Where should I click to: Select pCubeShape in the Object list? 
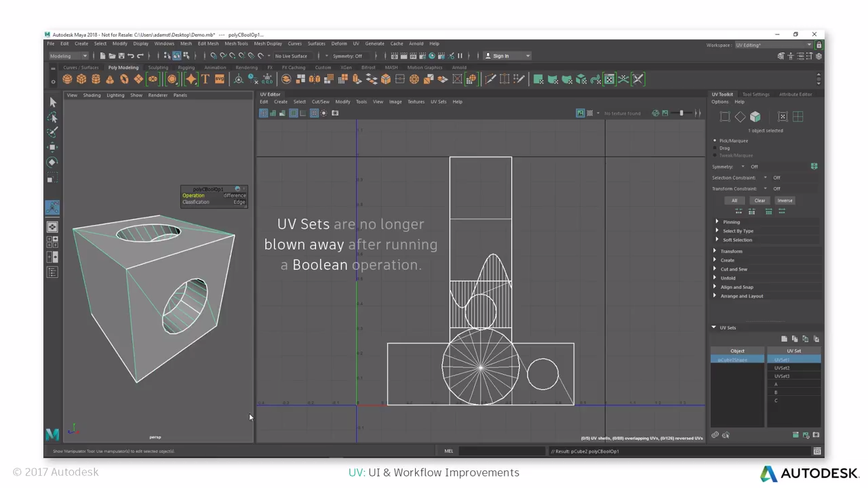(737, 360)
